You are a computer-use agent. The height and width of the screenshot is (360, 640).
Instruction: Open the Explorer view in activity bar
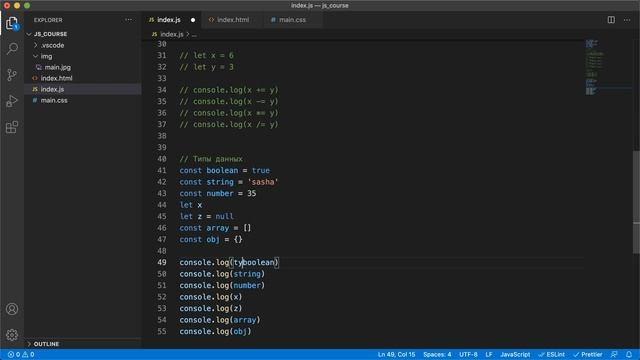pos(12,23)
